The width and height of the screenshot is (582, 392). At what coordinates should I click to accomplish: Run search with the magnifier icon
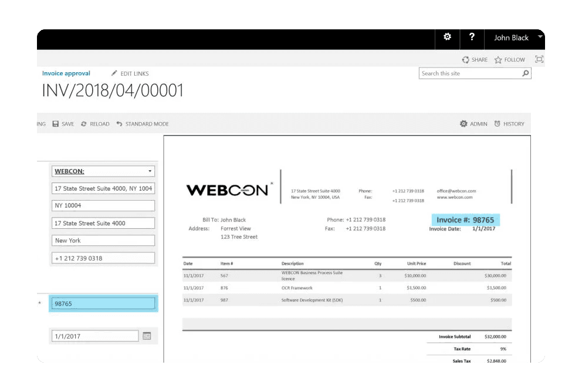pyautogui.click(x=526, y=73)
